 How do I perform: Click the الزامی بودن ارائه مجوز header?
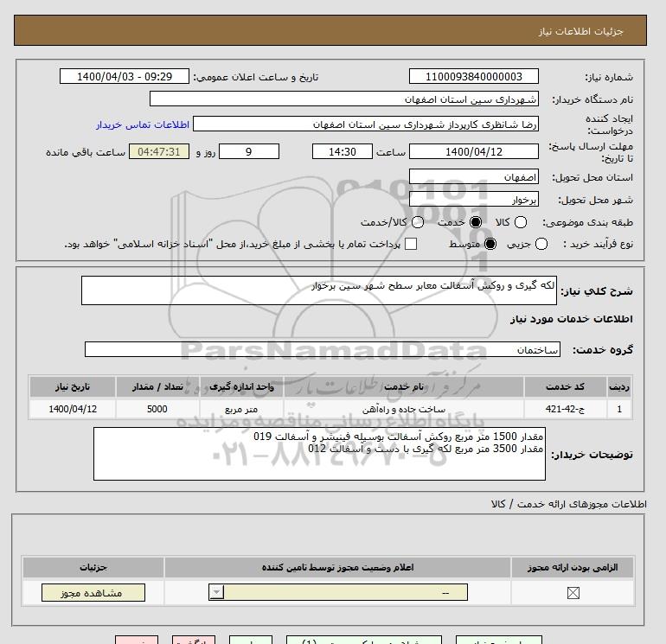point(573,568)
